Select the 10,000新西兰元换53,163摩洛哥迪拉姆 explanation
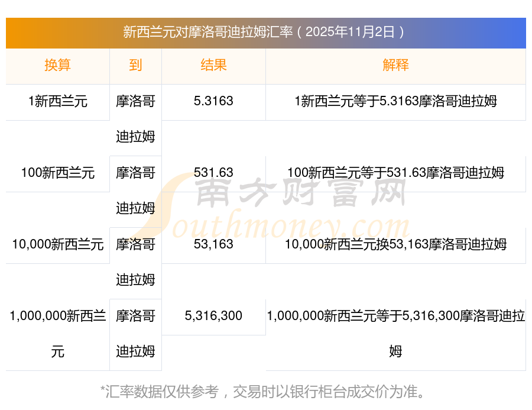Viewport: 532px width, 410px height. pyautogui.click(x=395, y=244)
